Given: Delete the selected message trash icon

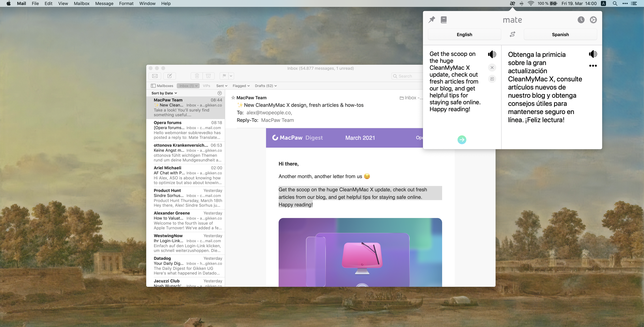Looking at the screenshot, I should (x=197, y=76).
